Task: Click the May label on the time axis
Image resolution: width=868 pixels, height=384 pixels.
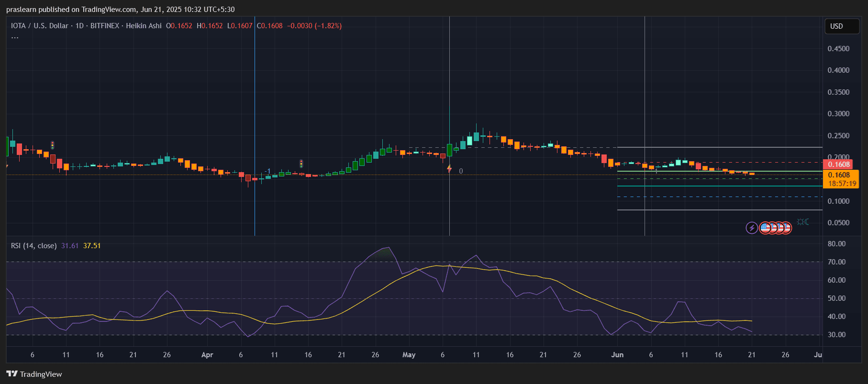Action: click(409, 355)
